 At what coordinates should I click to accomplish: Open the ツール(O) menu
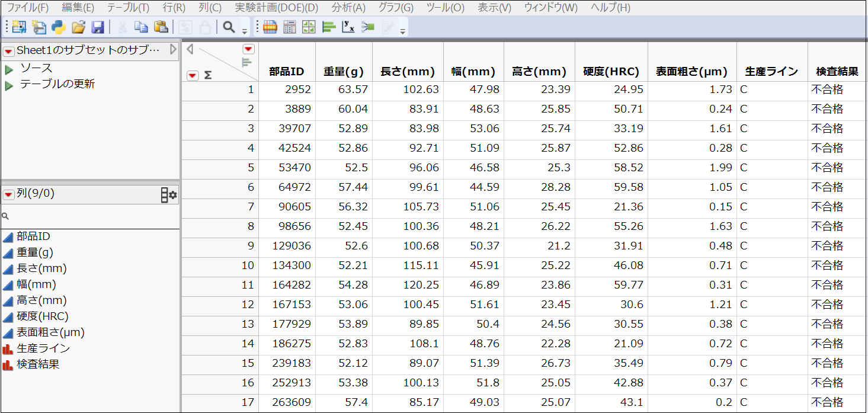pyautogui.click(x=445, y=8)
